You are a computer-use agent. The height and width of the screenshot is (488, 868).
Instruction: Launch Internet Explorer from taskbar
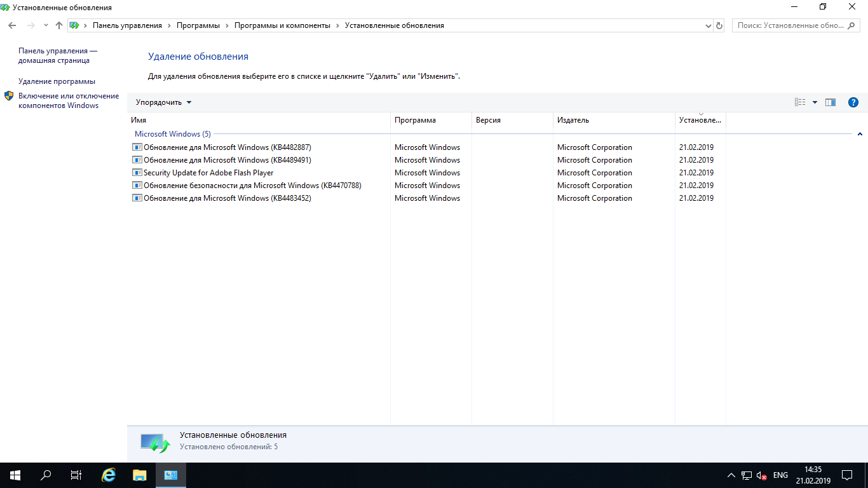(109, 475)
